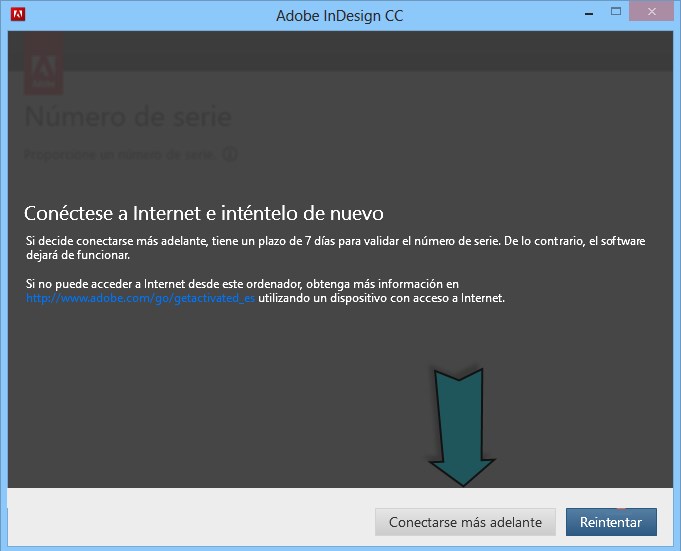Click the heading Conéctese a Internet e inténtelo de nuevo
Image resolution: width=681 pixels, height=551 pixels.
pyautogui.click(x=204, y=213)
